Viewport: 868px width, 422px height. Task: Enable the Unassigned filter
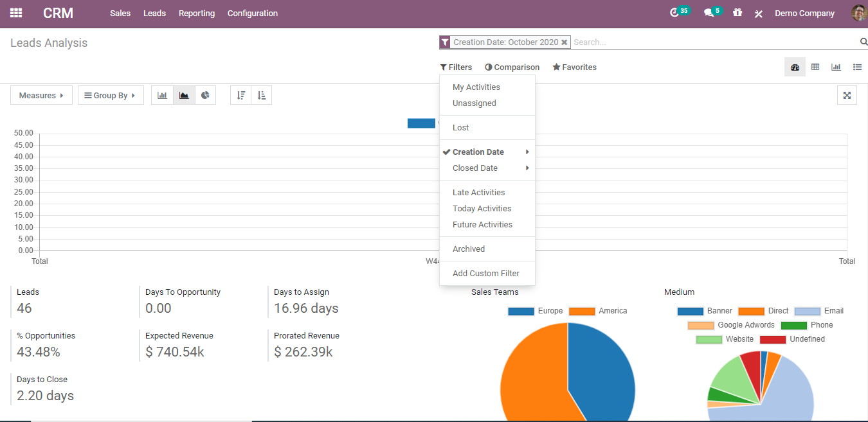[x=487, y=103]
